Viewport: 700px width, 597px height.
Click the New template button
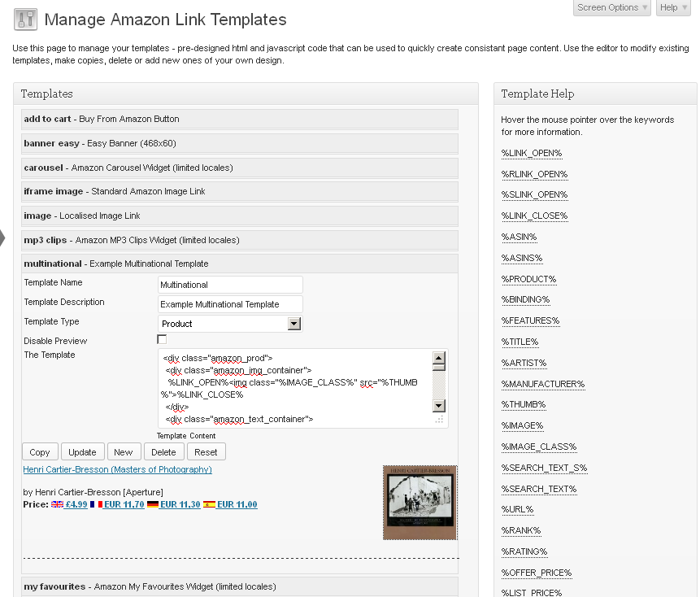(x=124, y=452)
